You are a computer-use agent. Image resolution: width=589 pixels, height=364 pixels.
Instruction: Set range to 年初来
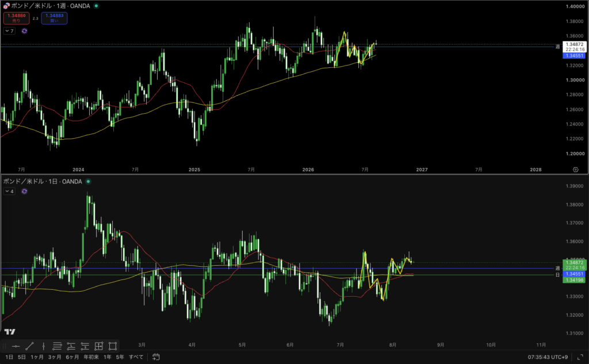pyautogui.click(x=91, y=357)
